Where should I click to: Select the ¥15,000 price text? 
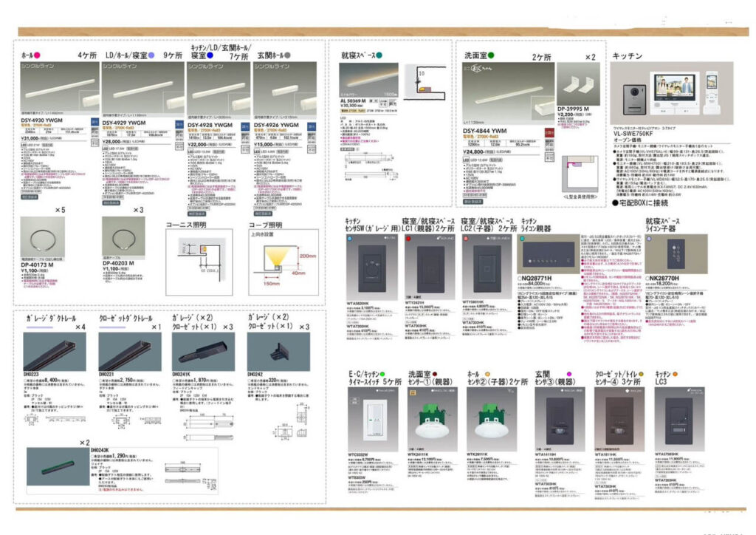click(x=265, y=144)
